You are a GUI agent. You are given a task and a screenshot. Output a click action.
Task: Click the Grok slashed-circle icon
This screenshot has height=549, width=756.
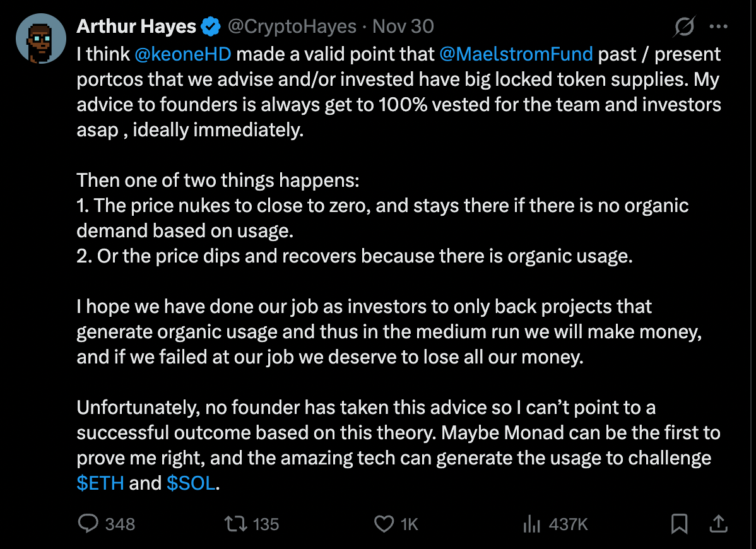684,27
